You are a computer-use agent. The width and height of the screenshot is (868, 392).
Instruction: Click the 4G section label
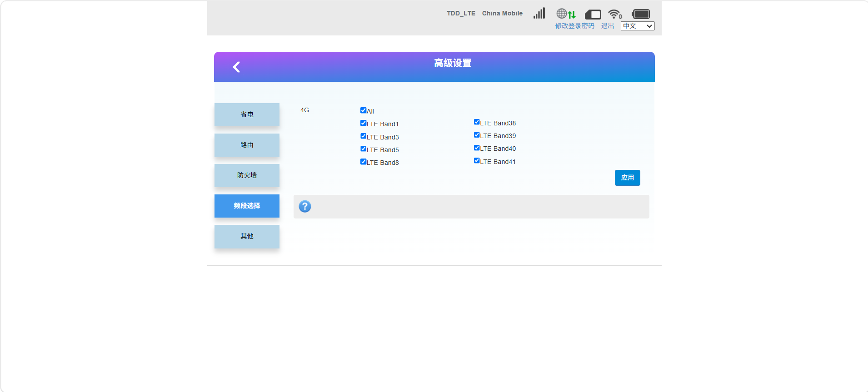pyautogui.click(x=304, y=110)
